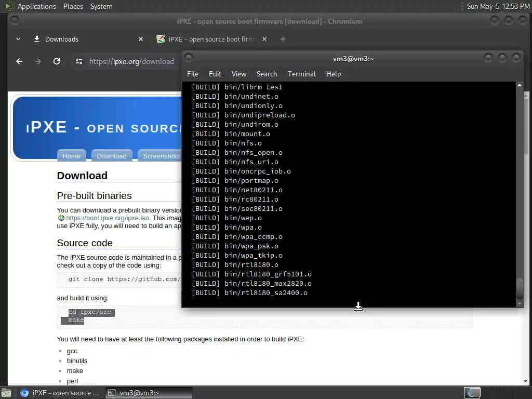Click 'binutils' in the packages list

[77, 361]
